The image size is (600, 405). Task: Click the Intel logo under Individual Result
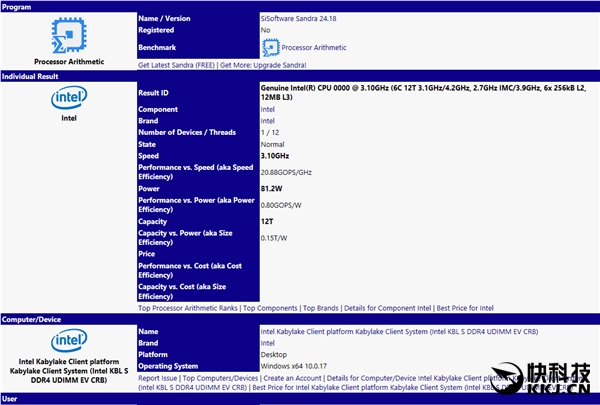click(69, 97)
